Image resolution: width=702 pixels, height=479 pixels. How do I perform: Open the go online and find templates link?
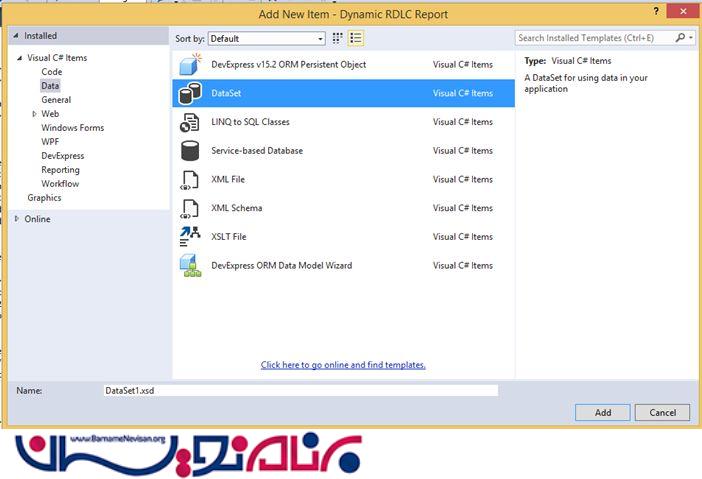point(343,365)
